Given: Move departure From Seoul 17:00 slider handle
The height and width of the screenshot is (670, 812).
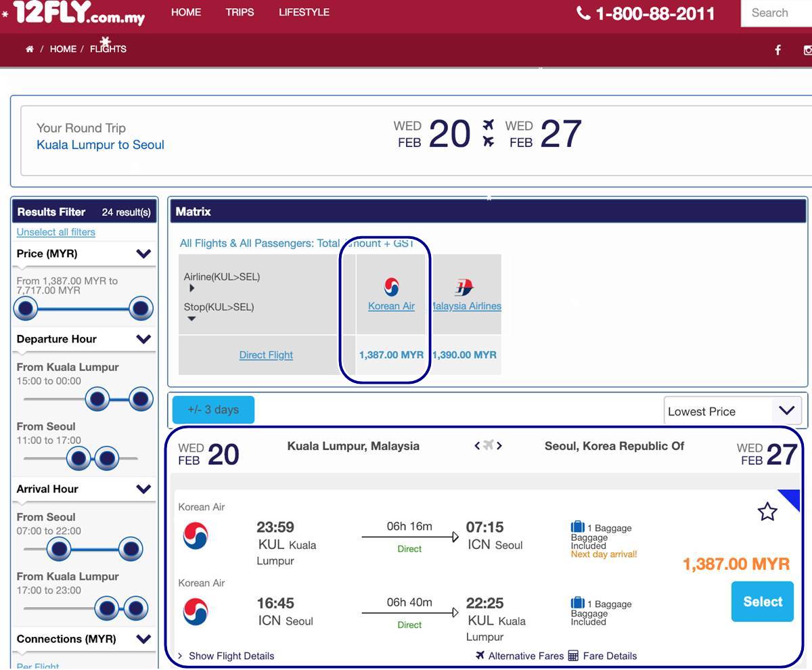Looking at the screenshot, I should [107, 458].
